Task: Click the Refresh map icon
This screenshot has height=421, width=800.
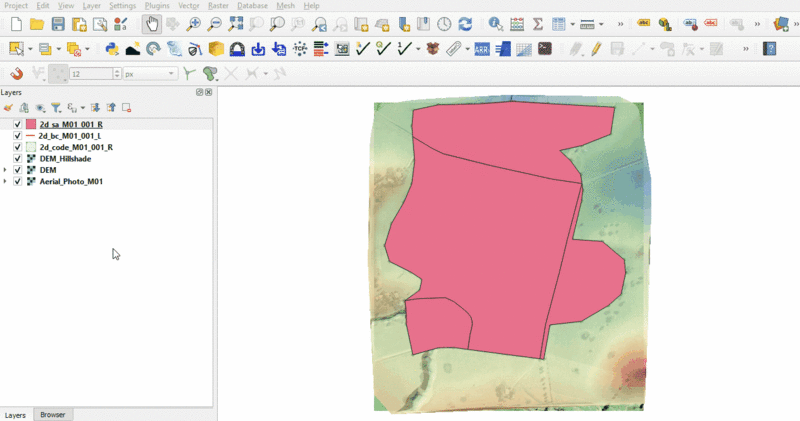Action: (465, 24)
